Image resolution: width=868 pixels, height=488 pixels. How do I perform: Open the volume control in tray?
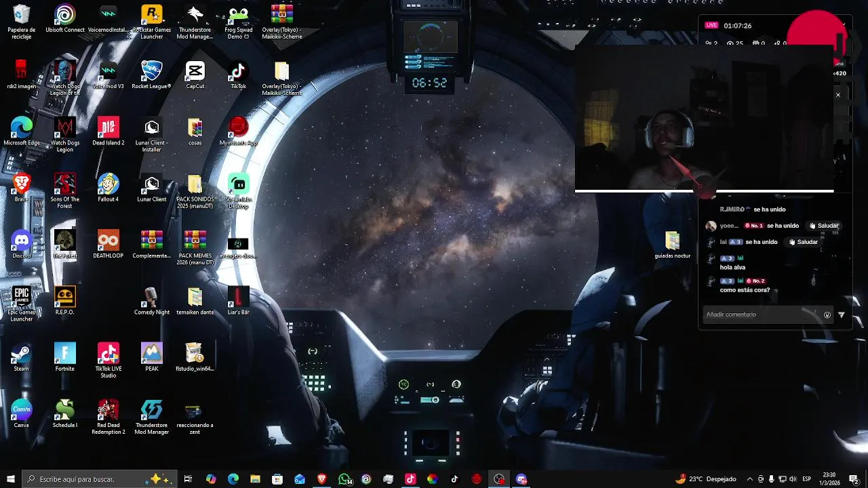pos(793,479)
